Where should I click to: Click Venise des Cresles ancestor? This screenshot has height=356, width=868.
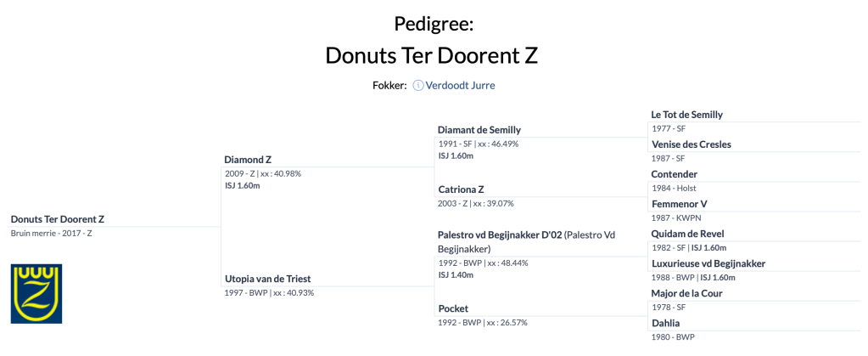click(691, 144)
